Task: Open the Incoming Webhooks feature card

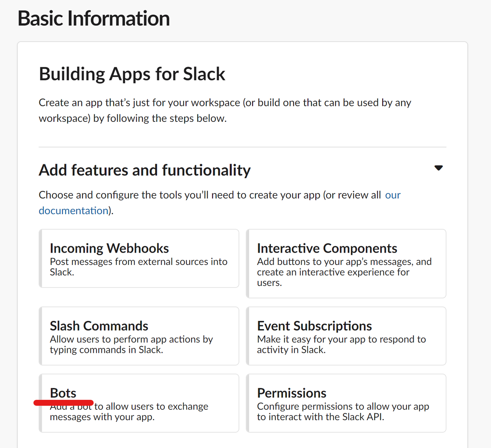Action: [139, 258]
